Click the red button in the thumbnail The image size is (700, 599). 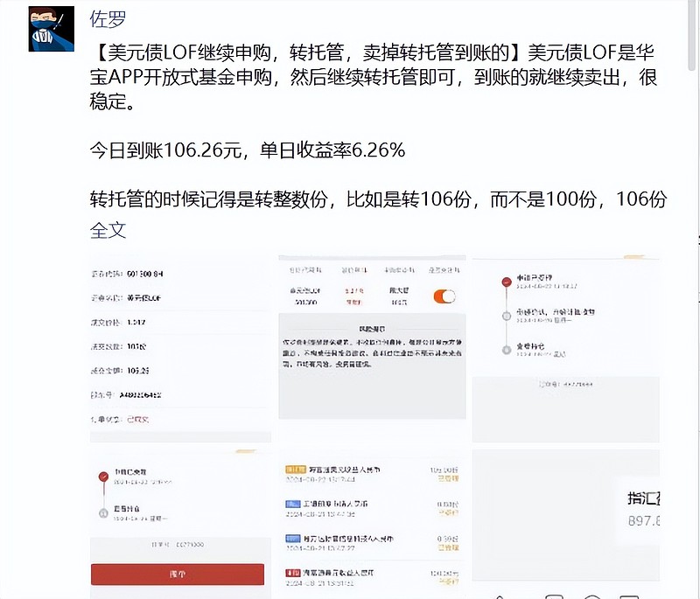click(x=178, y=574)
